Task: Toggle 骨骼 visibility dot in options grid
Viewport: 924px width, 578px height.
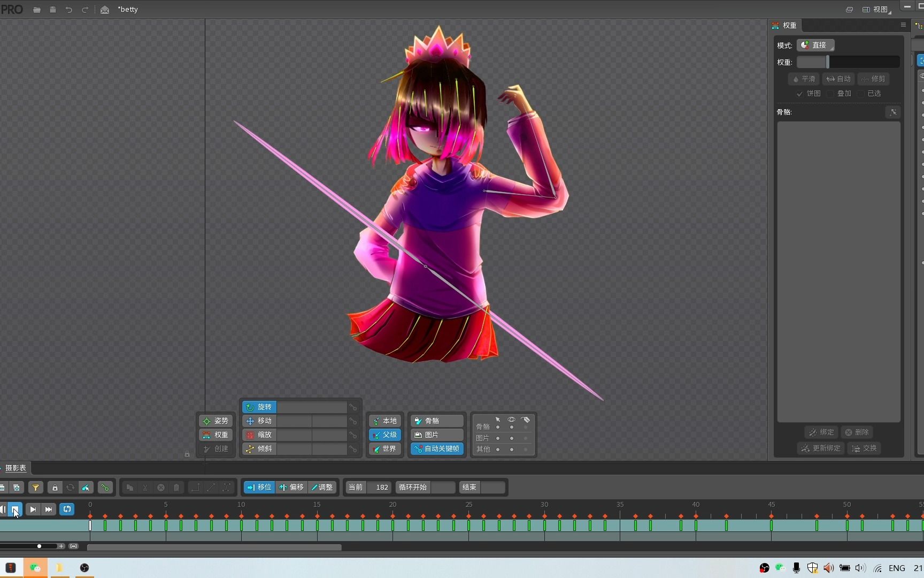Action: pyautogui.click(x=512, y=427)
